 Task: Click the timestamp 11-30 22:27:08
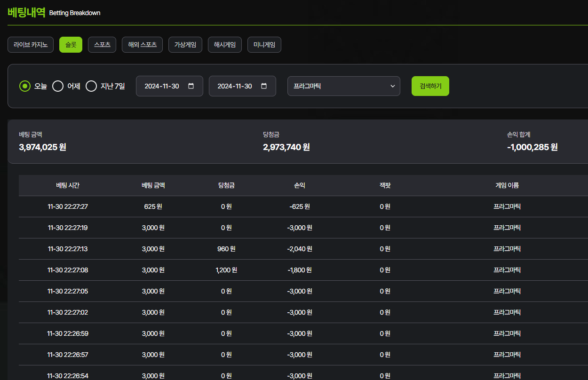click(68, 270)
